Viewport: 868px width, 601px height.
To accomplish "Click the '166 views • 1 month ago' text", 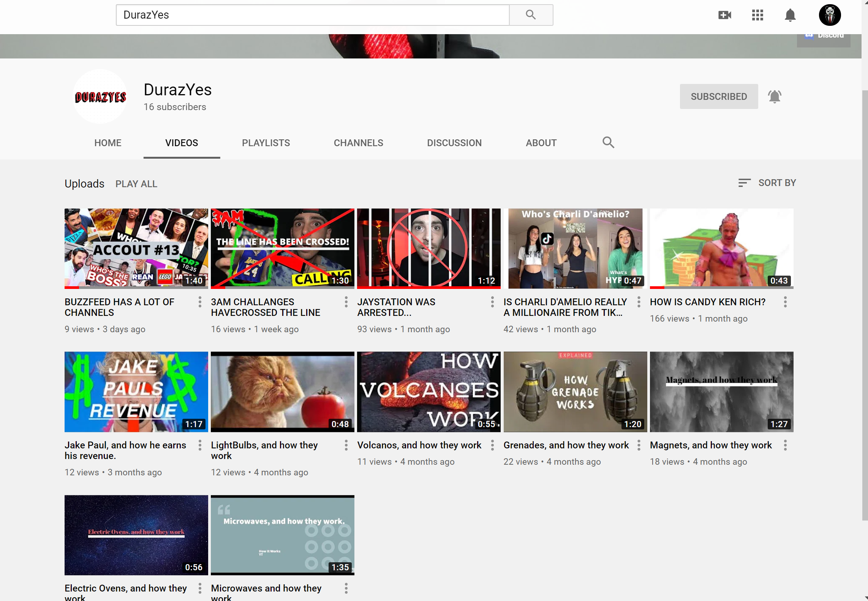I will point(699,319).
